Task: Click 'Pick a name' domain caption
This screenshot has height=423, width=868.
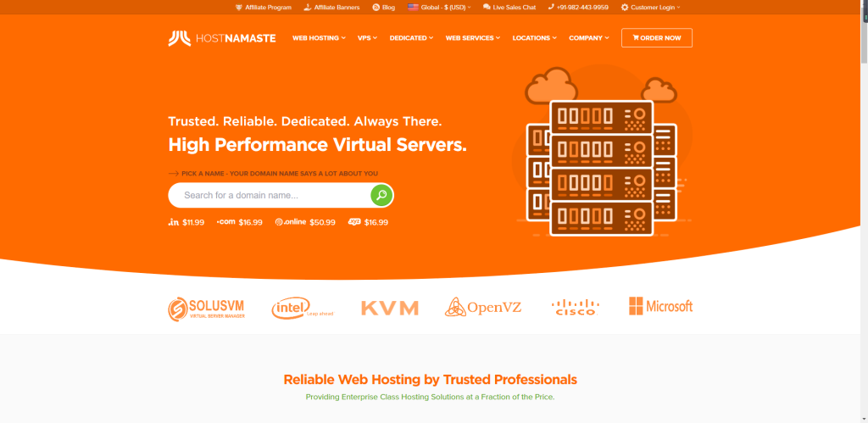Action: (280, 173)
